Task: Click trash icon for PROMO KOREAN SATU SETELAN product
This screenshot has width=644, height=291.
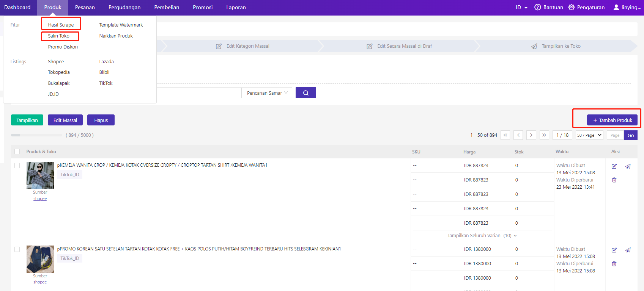Action: (614, 264)
